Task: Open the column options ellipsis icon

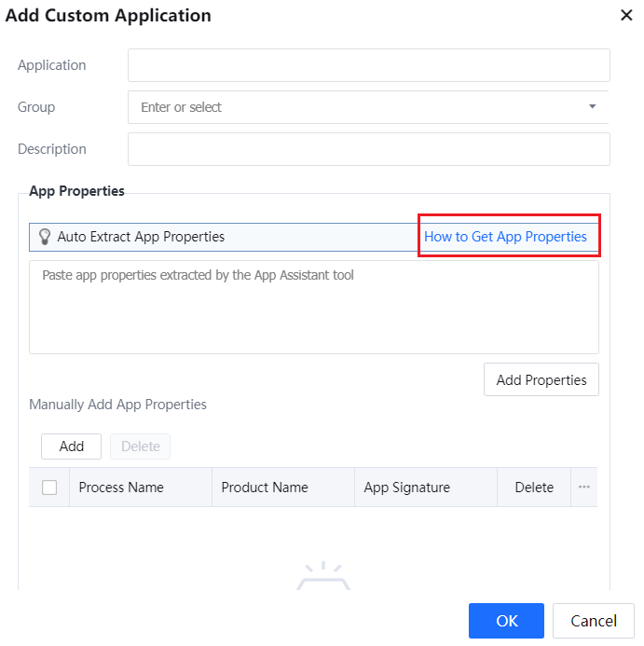Action: click(x=584, y=488)
